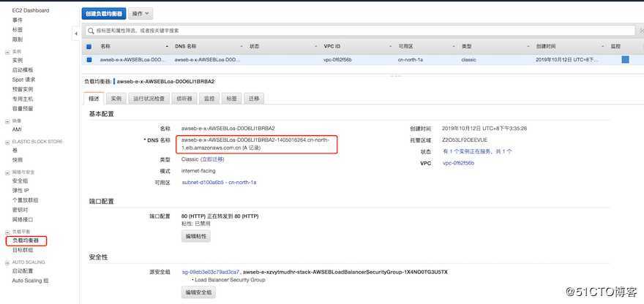Open 容量预留 in the sidebar
644x304 pixels.
[23, 109]
